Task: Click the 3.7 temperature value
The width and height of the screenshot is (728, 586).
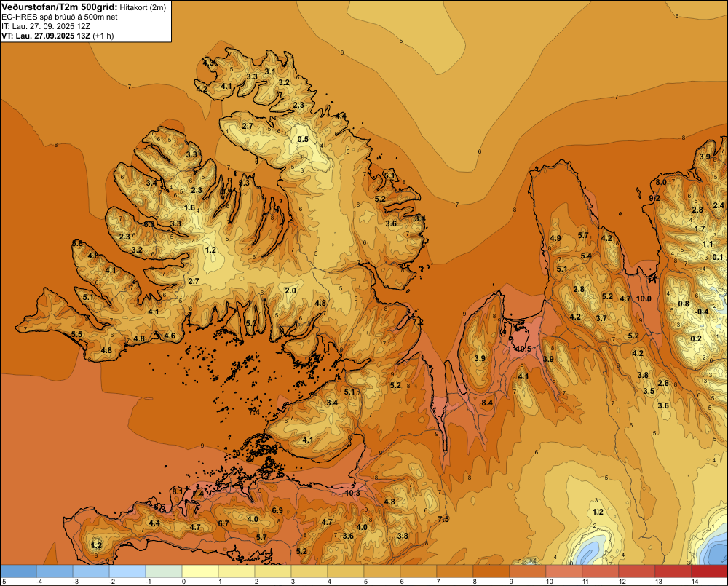Action: pos(601,318)
